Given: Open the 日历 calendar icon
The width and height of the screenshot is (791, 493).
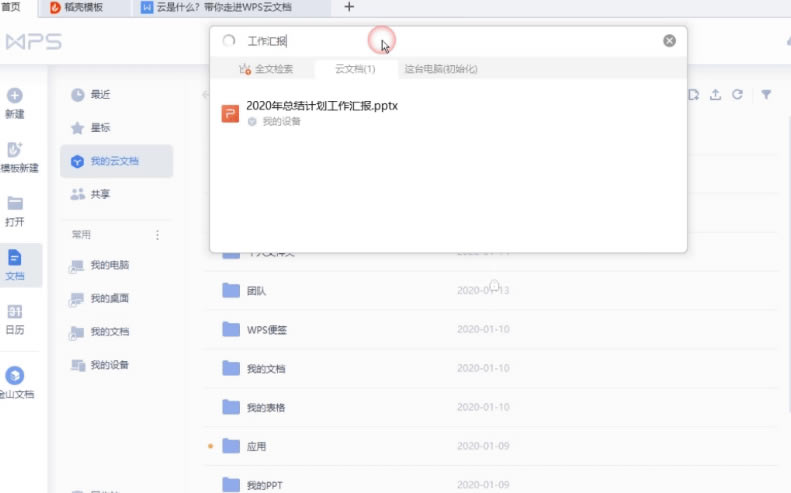Looking at the screenshot, I should pos(15,311).
